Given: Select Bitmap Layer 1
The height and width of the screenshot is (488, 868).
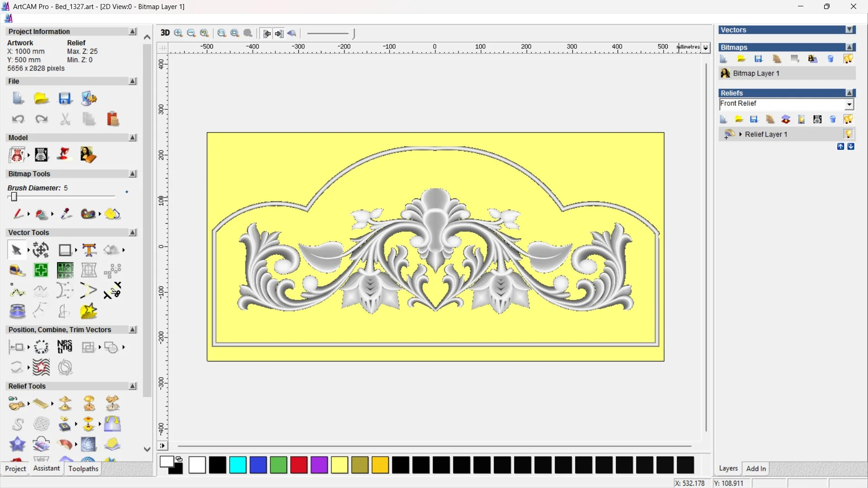Looking at the screenshot, I should (756, 73).
